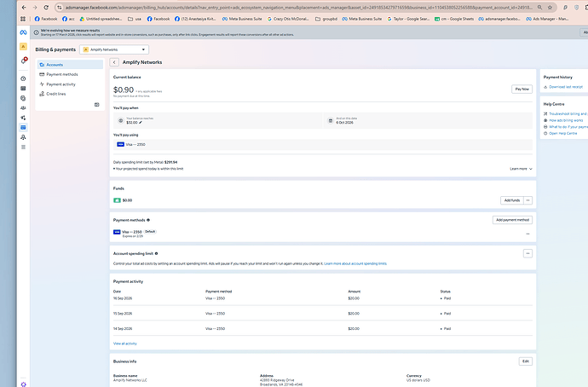Open 'Troubleshoot billing and...' help link
This screenshot has height=387, width=588.
568,113
